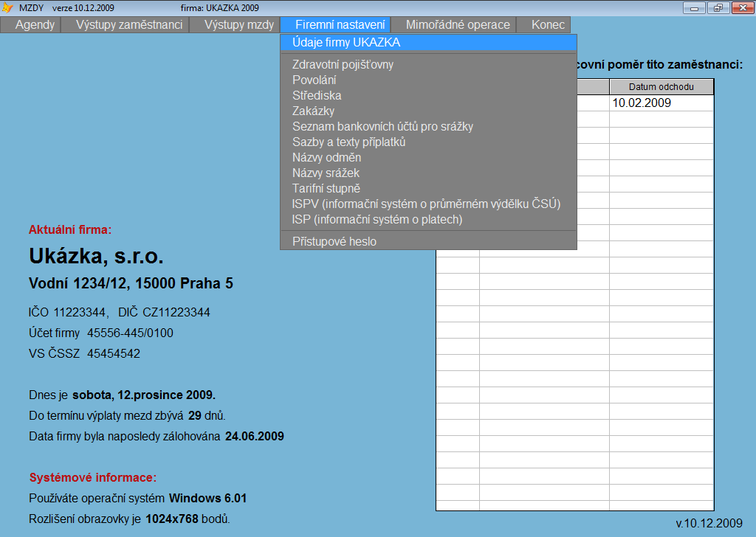Open the Výstupy mzdy menu

pos(238,25)
